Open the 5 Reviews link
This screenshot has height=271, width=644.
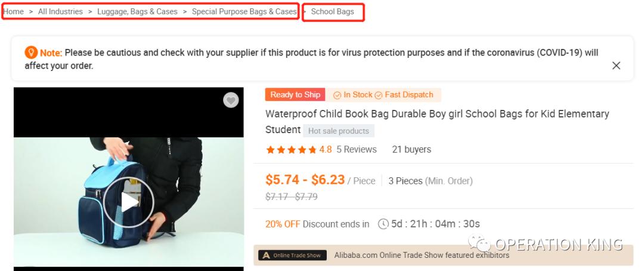[x=357, y=149]
